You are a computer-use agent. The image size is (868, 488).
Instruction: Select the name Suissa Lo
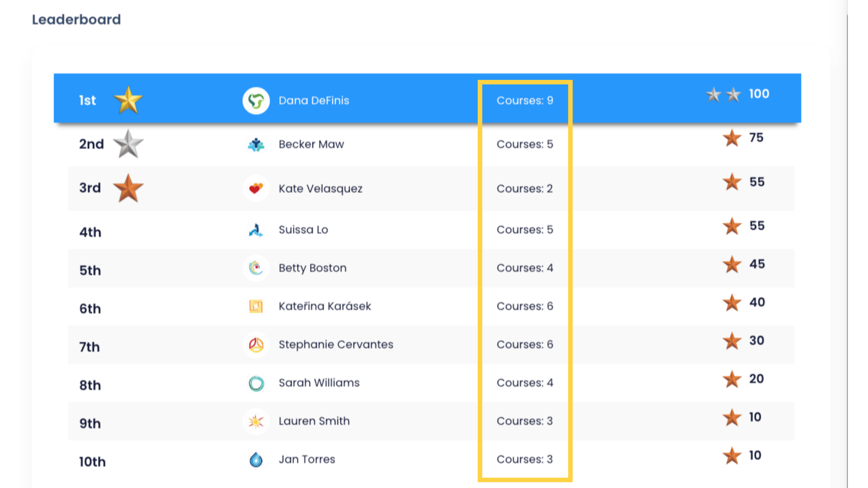(x=303, y=230)
